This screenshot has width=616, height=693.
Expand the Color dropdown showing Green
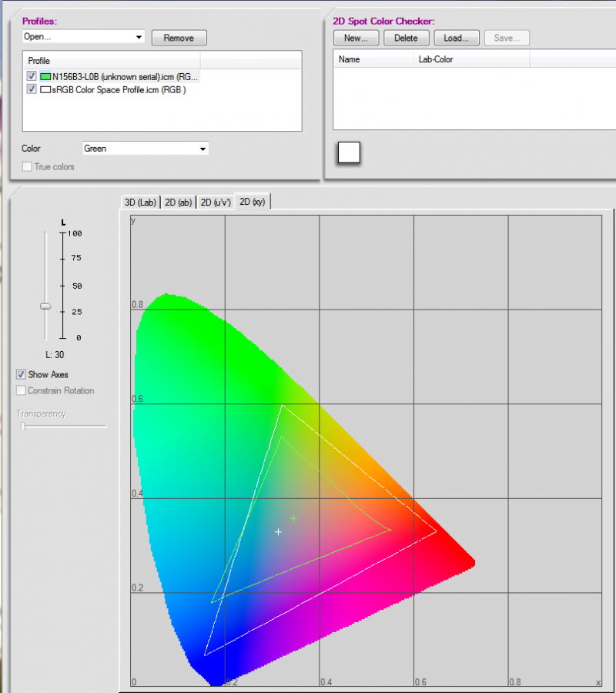[x=146, y=149]
